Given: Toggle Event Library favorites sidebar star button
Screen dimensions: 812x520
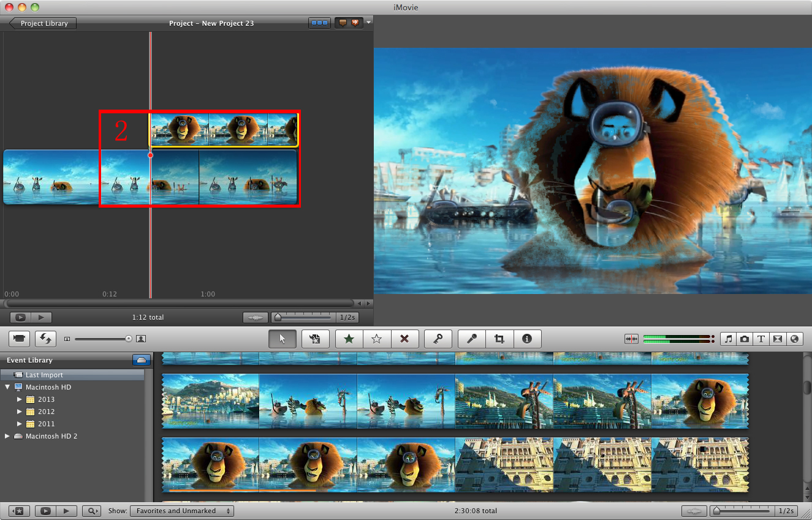Looking at the screenshot, I should tap(19, 510).
